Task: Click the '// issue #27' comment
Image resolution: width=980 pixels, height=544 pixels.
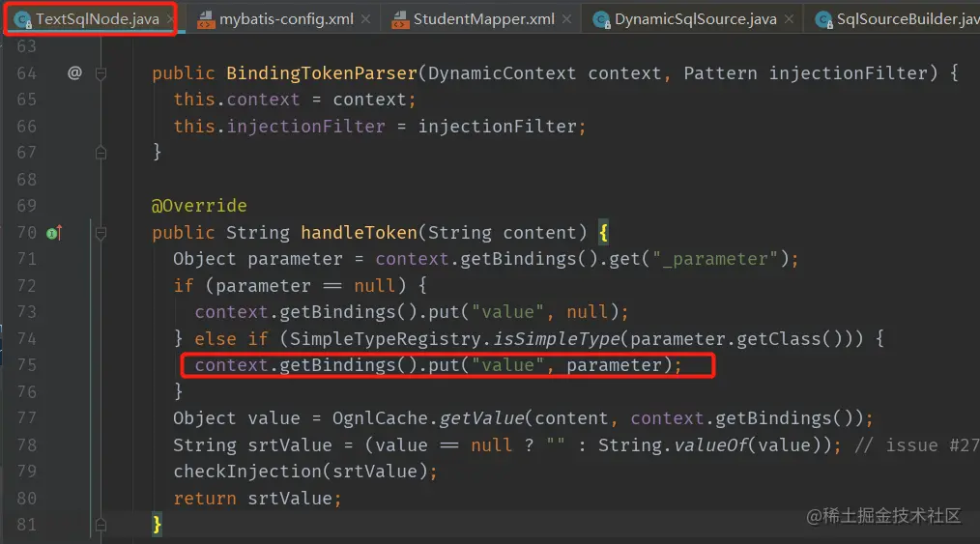Action: pyautogui.click(x=916, y=444)
